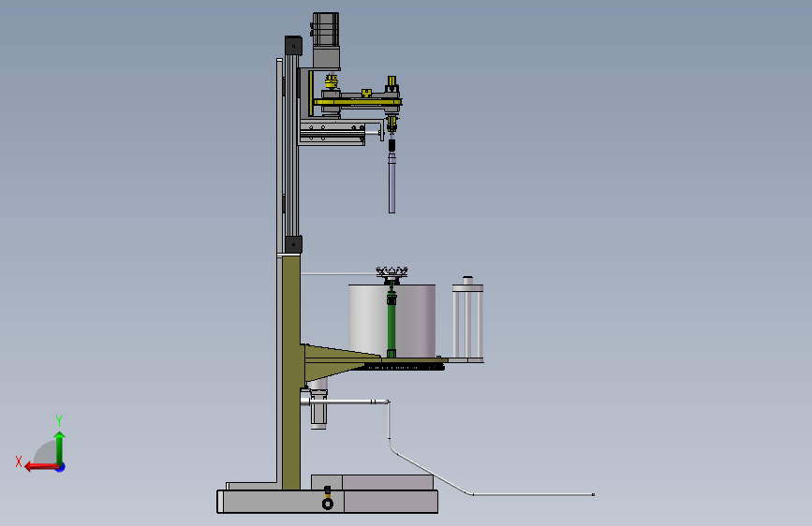Click the eye bolt on the base plate
This screenshot has height=526, width=812.
327,499
